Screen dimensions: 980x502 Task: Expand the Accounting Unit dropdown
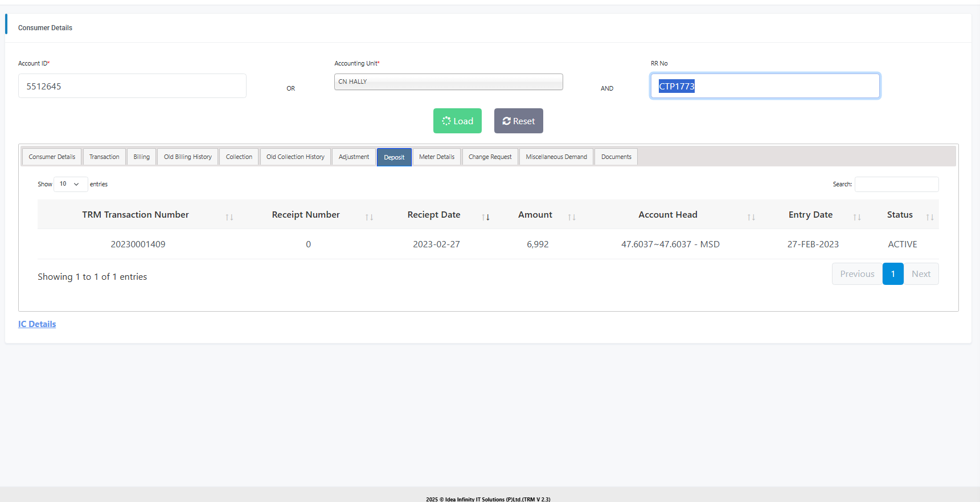coord(448,81)
